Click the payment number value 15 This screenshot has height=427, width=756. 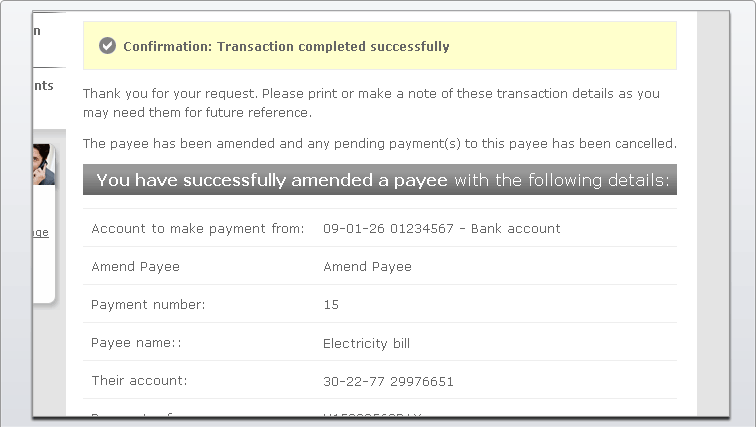click(x=331, y=305)
